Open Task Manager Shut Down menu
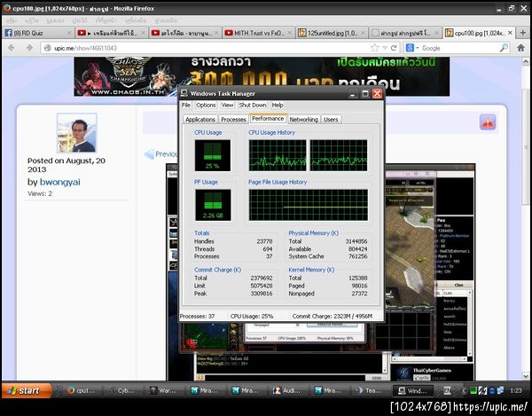 (x=253, y=106)
